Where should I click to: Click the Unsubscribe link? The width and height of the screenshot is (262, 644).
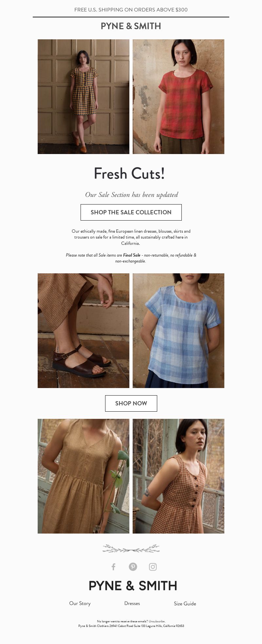[x=157, y=621]
